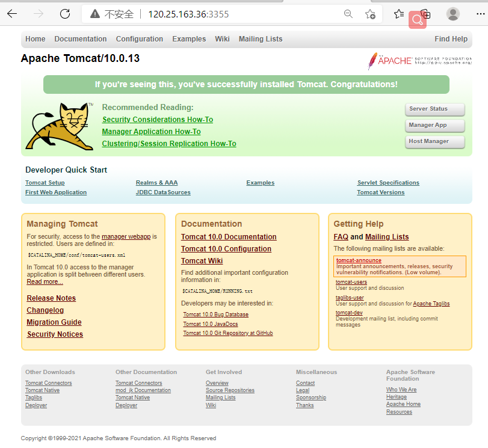Go back with the browser back arrow

[x=12, y=14]
